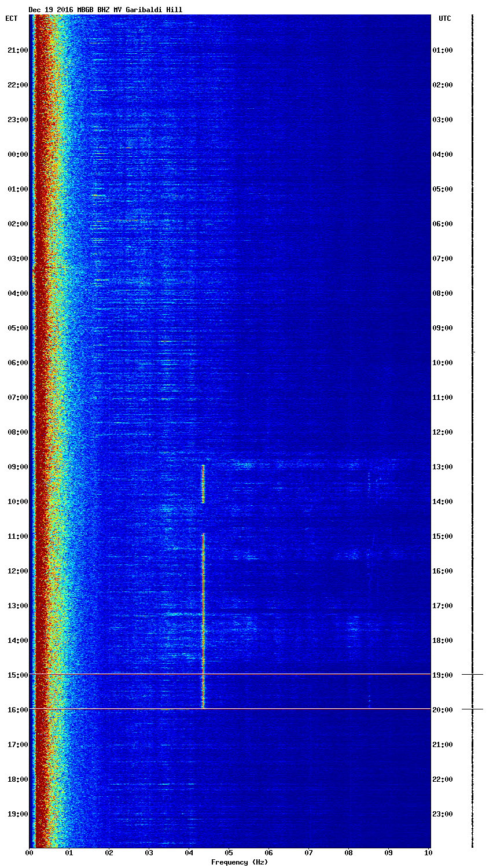Select the 10:00 ECT time label
Screen dimensions: 493x868
click(17, 502)
